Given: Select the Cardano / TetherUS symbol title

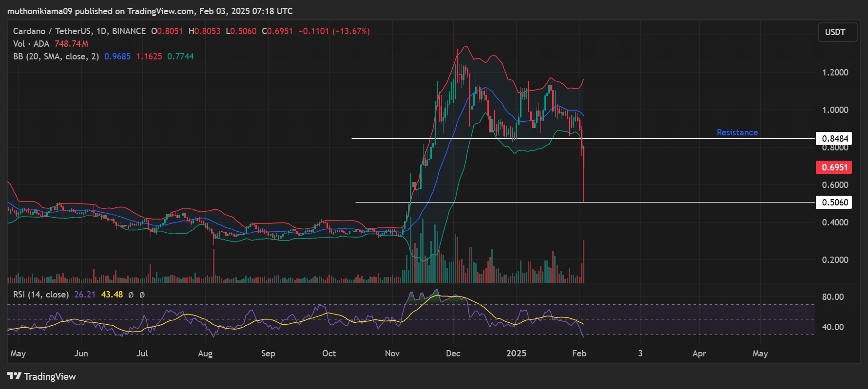Looking at the screenshot, I should point(79,31).
